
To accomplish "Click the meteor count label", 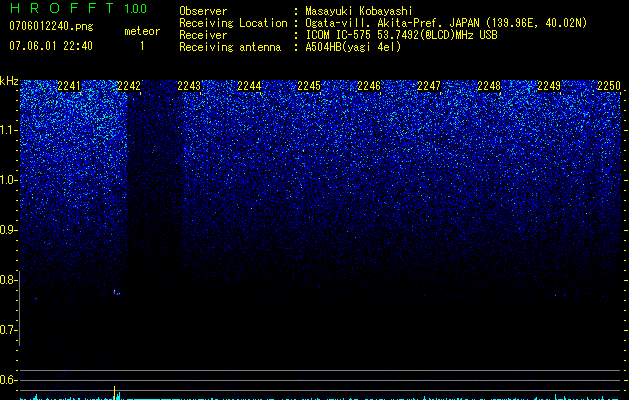I will [142, 31].
